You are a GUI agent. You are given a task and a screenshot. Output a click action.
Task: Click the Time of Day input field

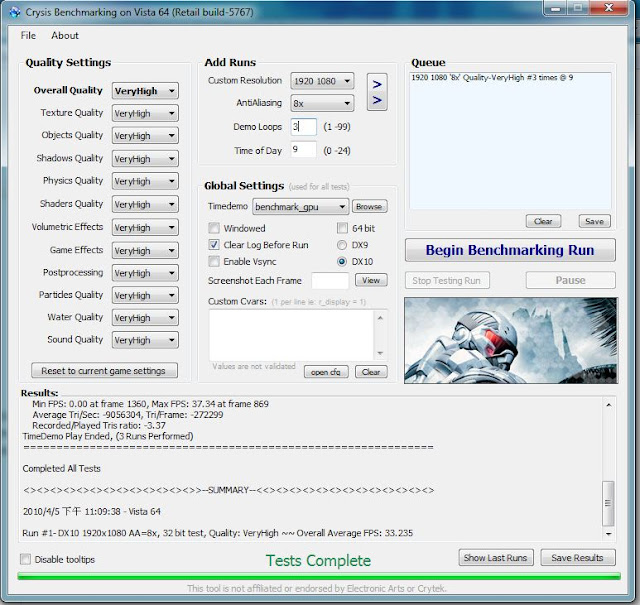[303, 150]
